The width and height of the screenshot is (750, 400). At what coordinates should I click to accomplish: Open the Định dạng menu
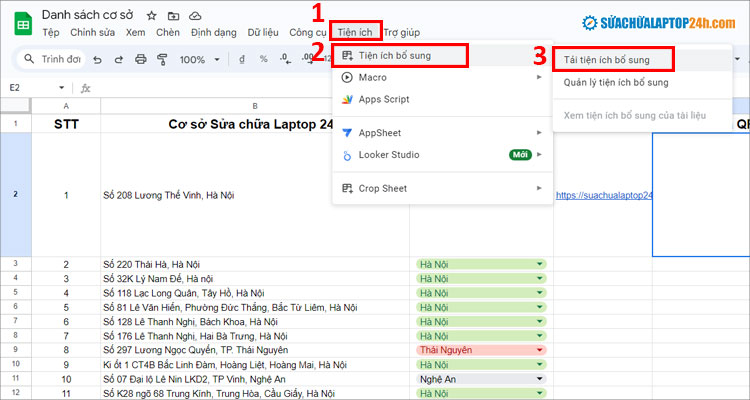[213, 33]
